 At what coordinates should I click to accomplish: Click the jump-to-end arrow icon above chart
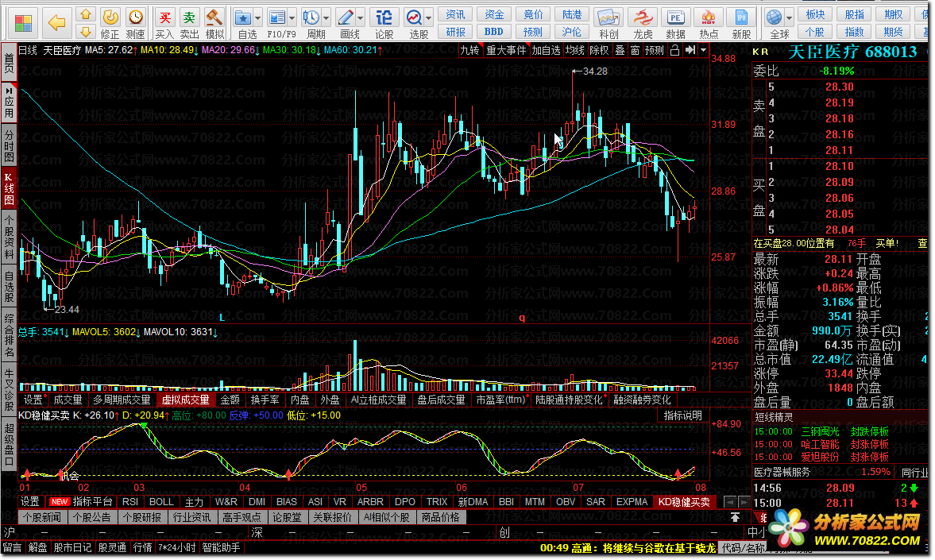pos(690,50)
